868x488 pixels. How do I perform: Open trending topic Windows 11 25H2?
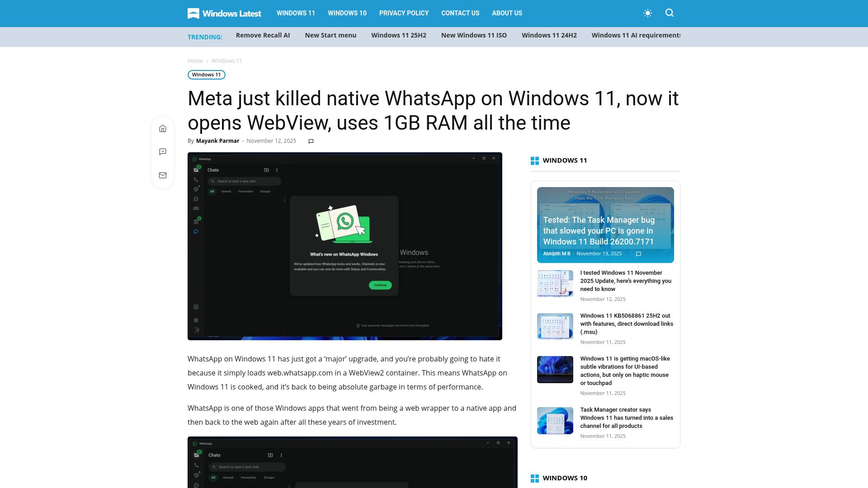click(399, 35)
